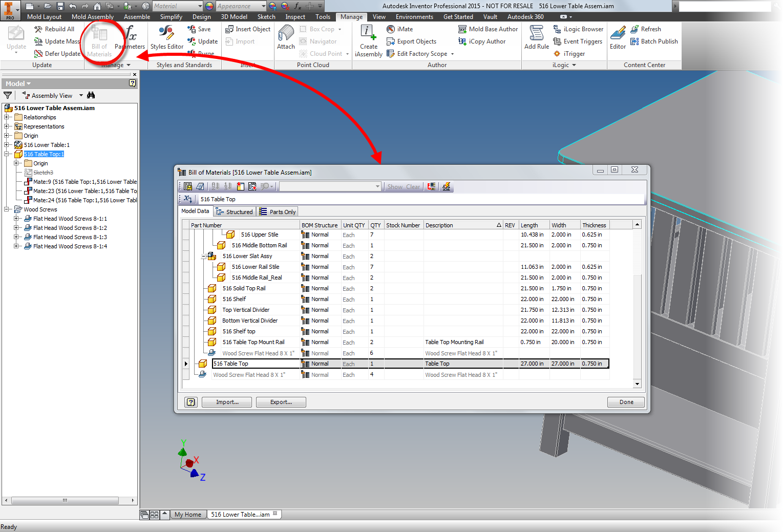The image size is (783, 532).
Task: Expand the Representations node
Action: (7, 126)
